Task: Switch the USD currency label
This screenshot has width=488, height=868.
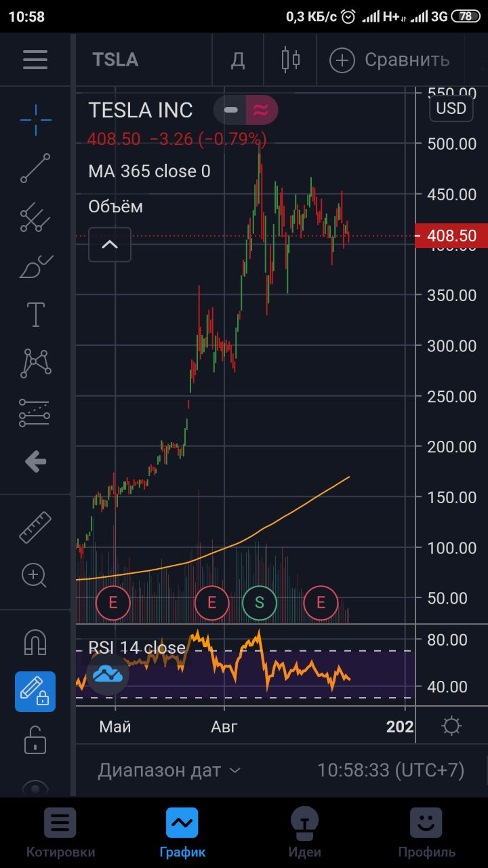Action: click(x=451, y=108)
